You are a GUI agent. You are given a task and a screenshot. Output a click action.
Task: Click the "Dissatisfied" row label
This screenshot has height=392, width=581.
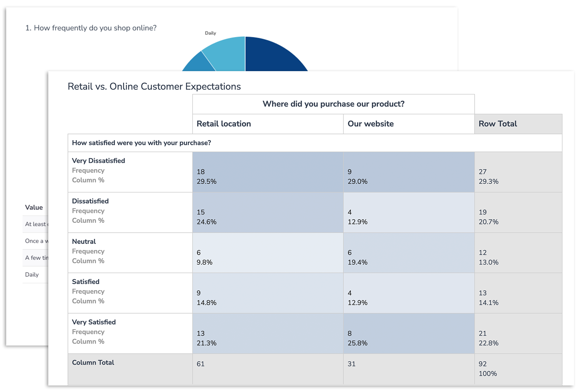click(x=90, y=201)
